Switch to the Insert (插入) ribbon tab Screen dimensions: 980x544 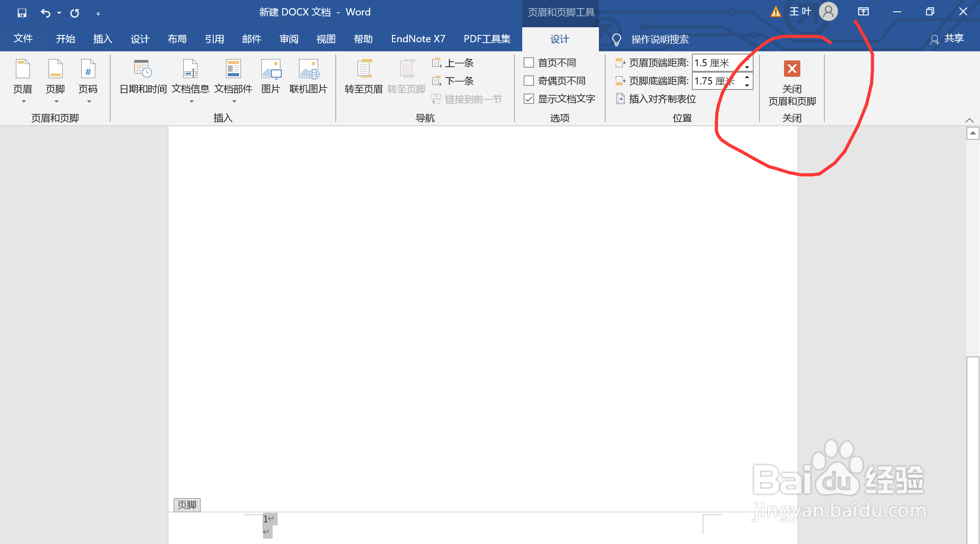point(103,39)
